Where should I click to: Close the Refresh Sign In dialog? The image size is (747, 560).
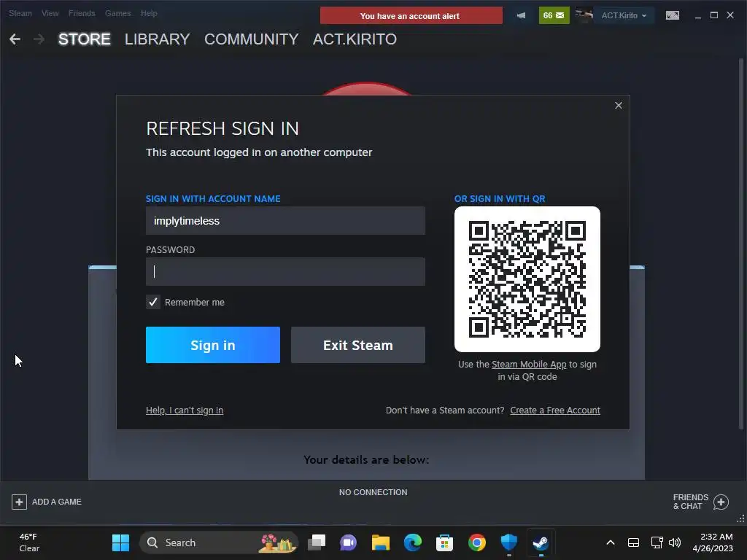pos(619,105)
